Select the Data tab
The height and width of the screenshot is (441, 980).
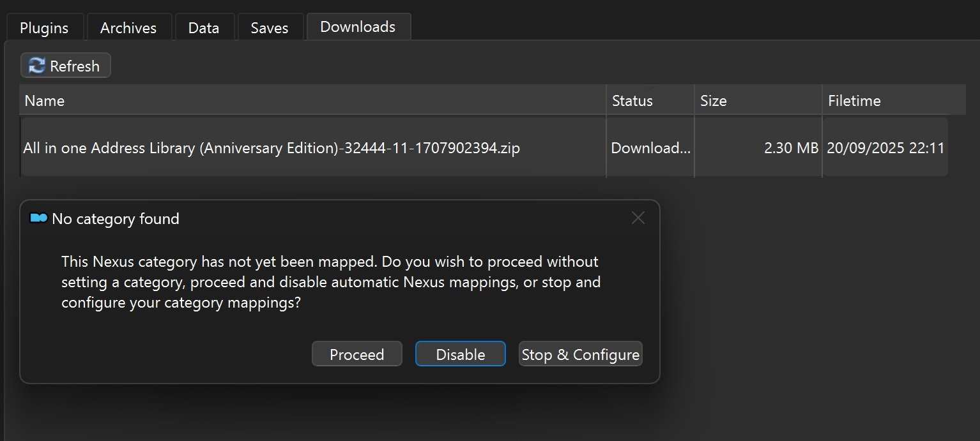[204, 28]
